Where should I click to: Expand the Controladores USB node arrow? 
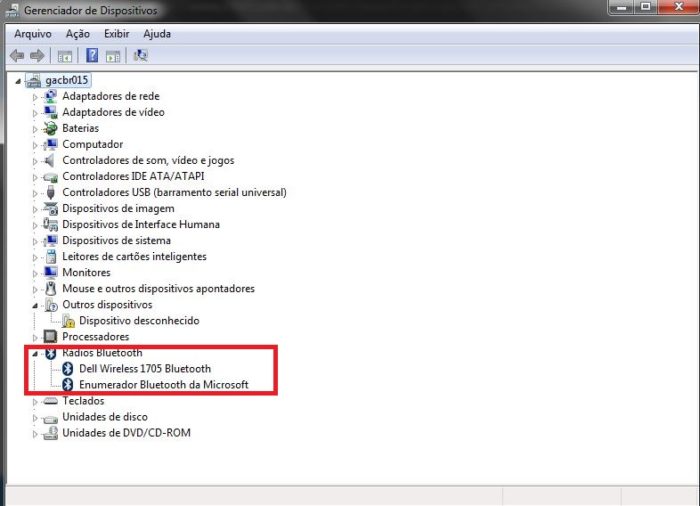pyautogui.click(x=35, y=193)
